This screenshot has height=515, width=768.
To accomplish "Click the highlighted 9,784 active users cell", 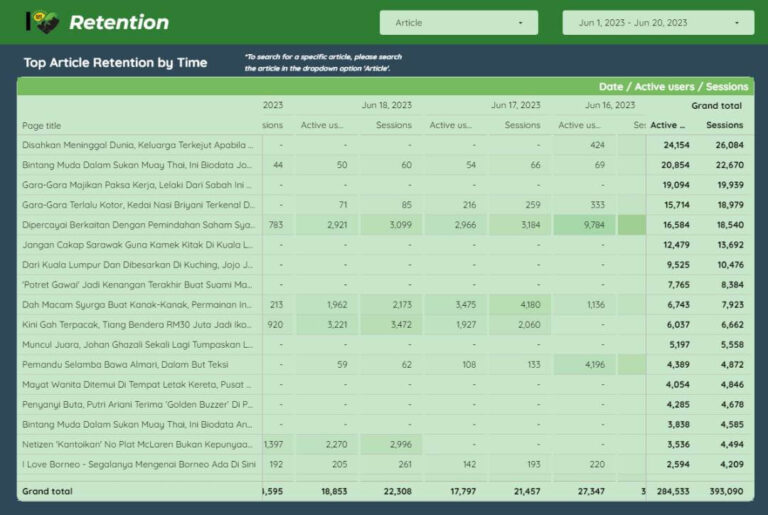I will (587, 225).
